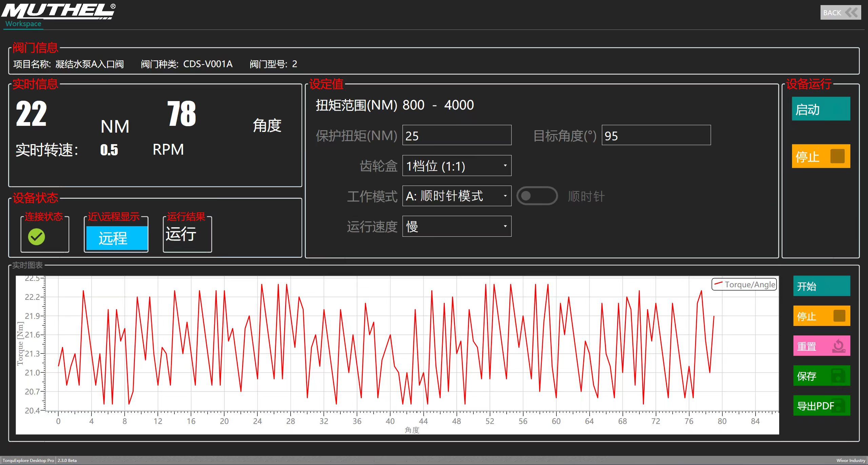
Task: Click the Torque [Nm] y-axis label
Action: tap(20, 343)
